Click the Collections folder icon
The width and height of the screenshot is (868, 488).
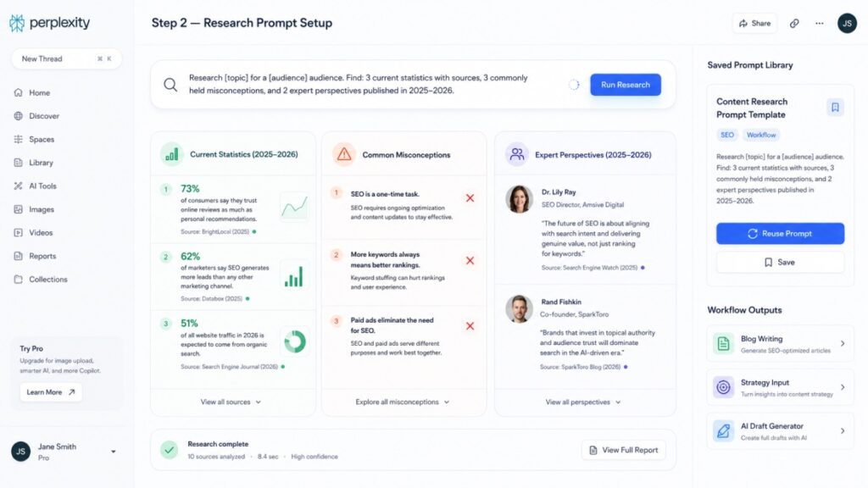pyautogui.click(x=19, y=280)
